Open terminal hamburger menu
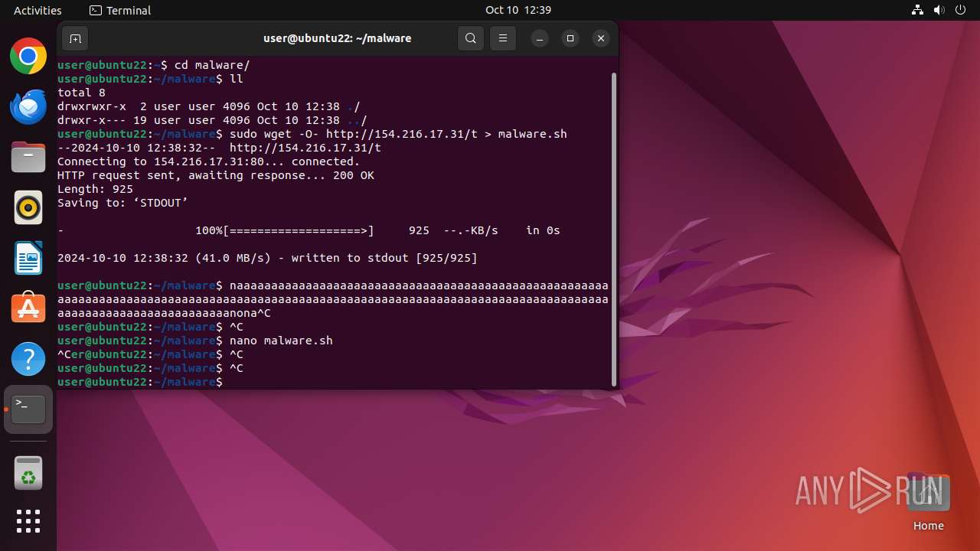The width and height of the screenshot is (980, 551). click(502, 38)
